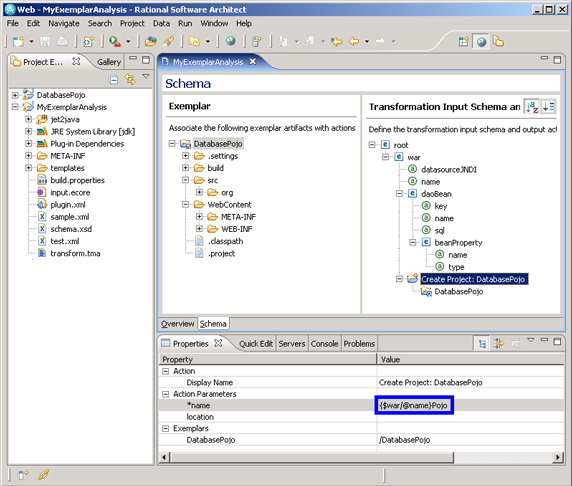Select plugin.xml file
The height and width of the screenshot is (486, 572).
pos(68,204)
